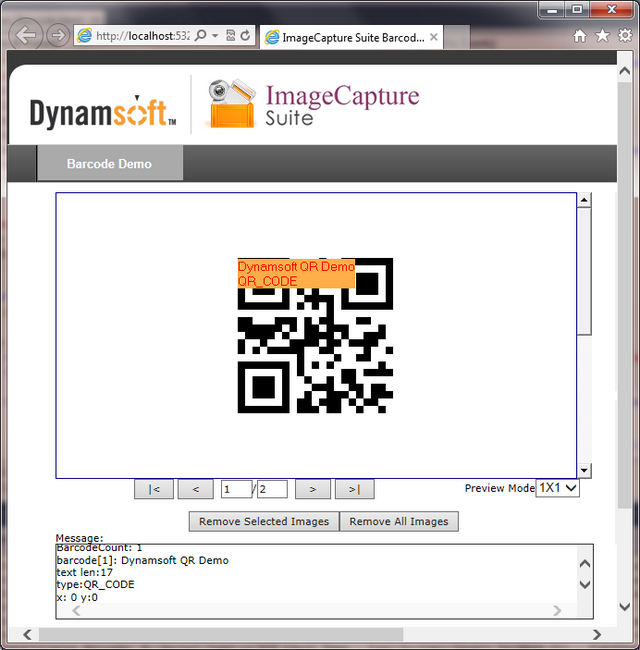
Task: Click the search magnifier in address bar
Action: point(201,36)
